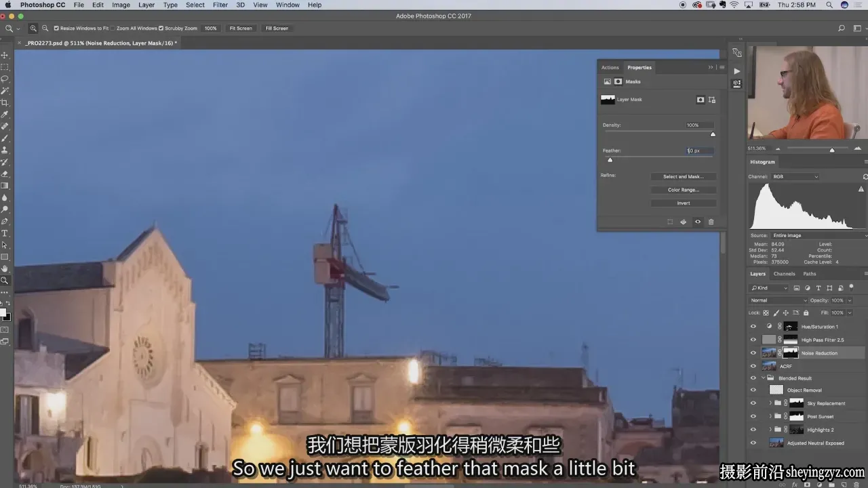
Task: Open the Opacity dropdown arrow
Action: (849, 300)
